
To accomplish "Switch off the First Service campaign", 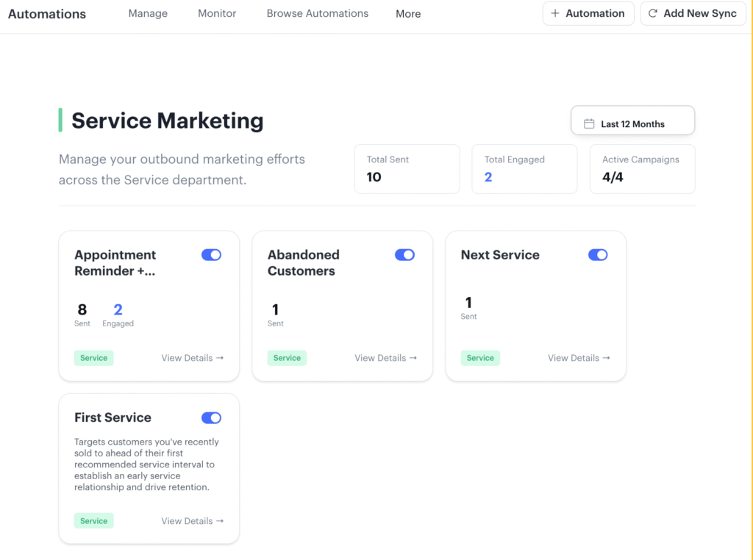I will (211, 418).
